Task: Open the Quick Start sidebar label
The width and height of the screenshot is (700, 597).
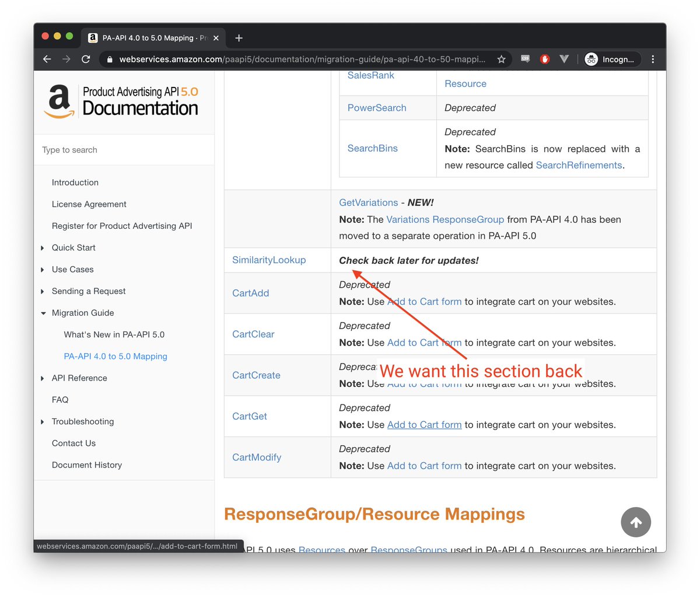Action: [x=73, y=247]
